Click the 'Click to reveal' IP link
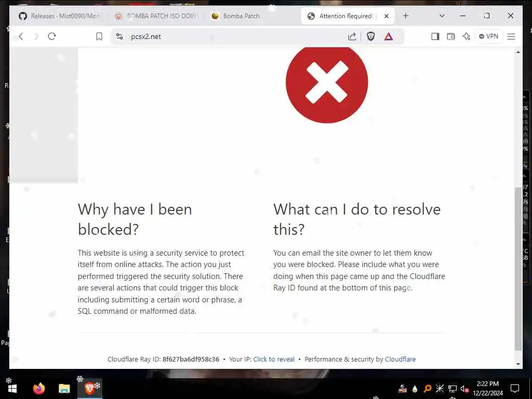532x399 pixels. [x=274, y=359]
